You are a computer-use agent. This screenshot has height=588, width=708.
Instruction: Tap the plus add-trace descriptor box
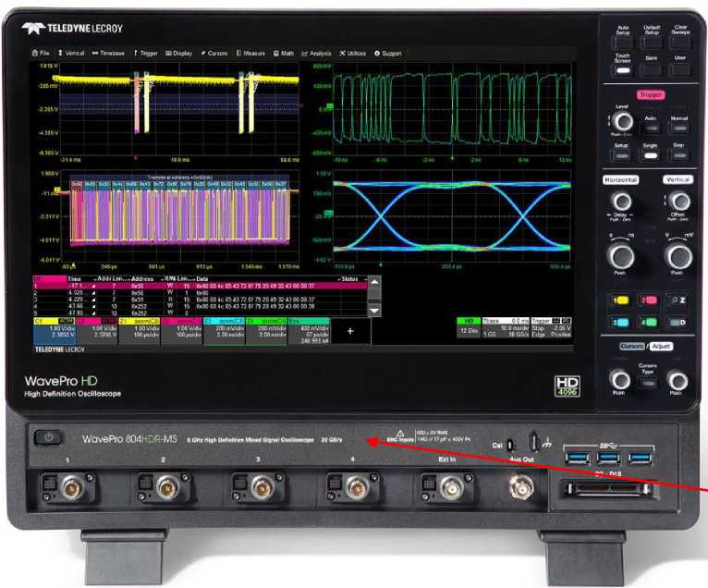[349, 331]
